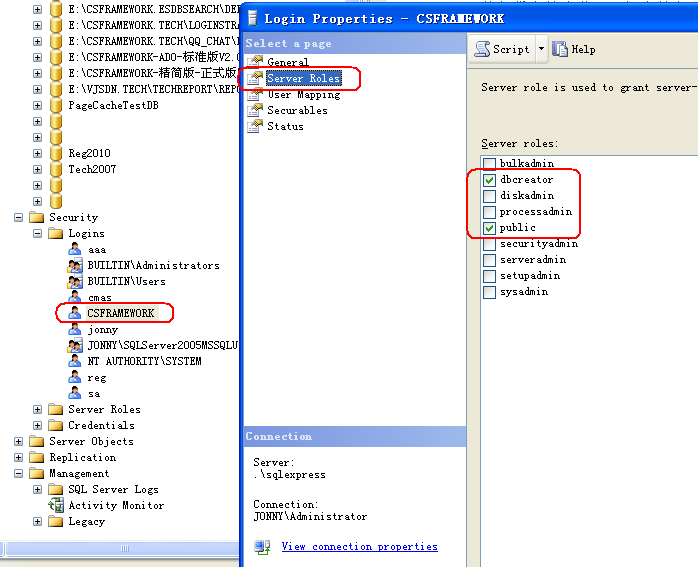The width and height of the screenshot is (698, 567).
Task: Enable the sysadmin server role checkbox
Action: (489, 292)
